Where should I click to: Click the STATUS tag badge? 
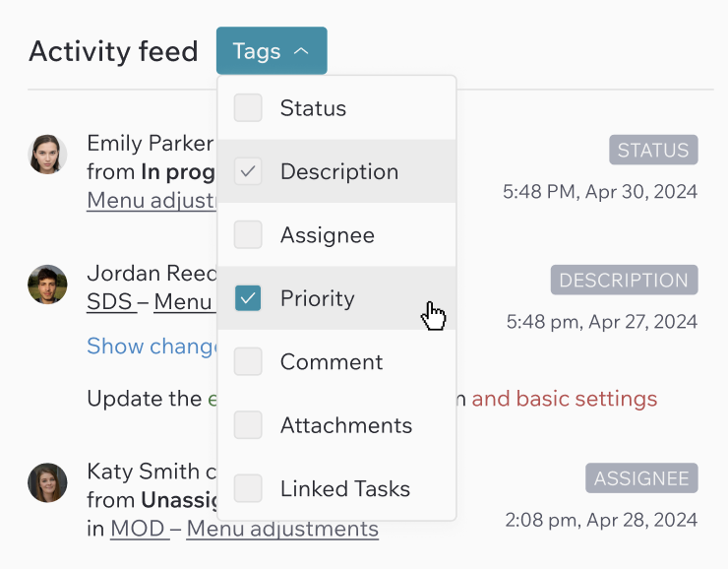click(x=653, y=150)
